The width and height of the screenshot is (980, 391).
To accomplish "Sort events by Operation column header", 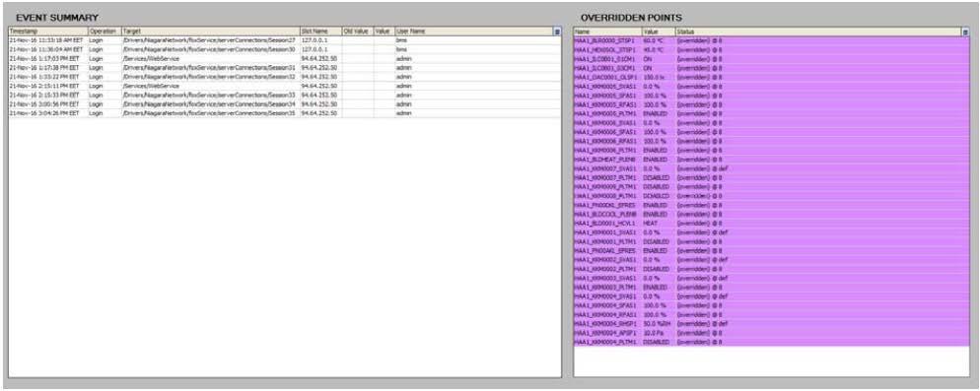I will point(105,31).
